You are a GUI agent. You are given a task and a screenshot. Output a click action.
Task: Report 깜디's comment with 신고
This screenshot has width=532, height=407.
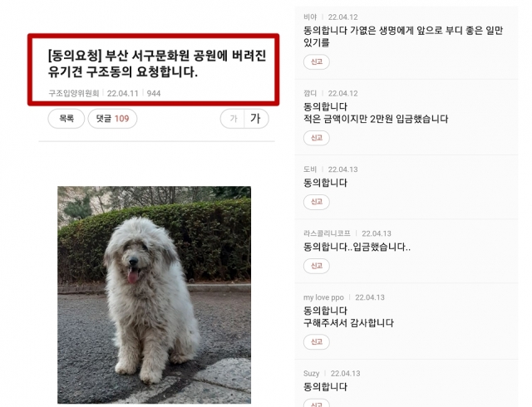(x=316, y=138)
